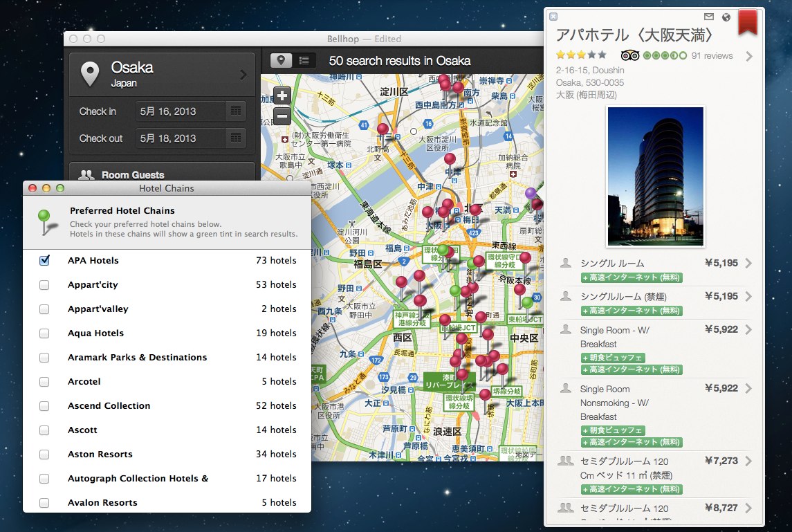The width and height of the screenshot is (792, 532).
Task: Expand the Osaka Japan destination chevron
Action: click(243, 75)
